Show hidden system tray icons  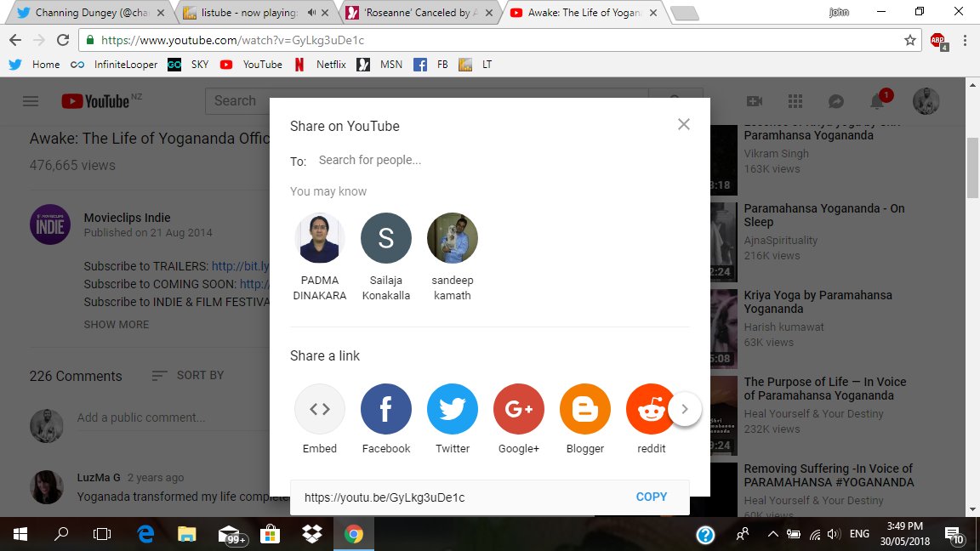pyautogui.click(x=772, y=534)
